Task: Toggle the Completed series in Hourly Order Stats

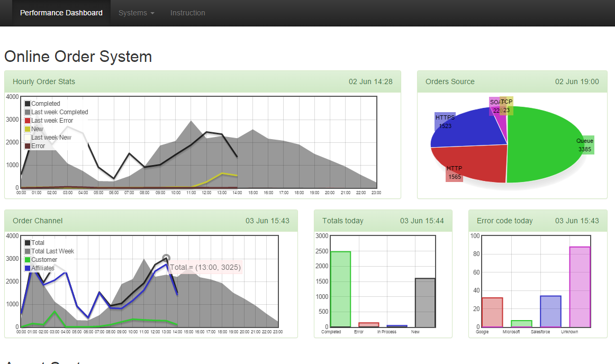Action: pyautogui.click(x=42, y=103)
